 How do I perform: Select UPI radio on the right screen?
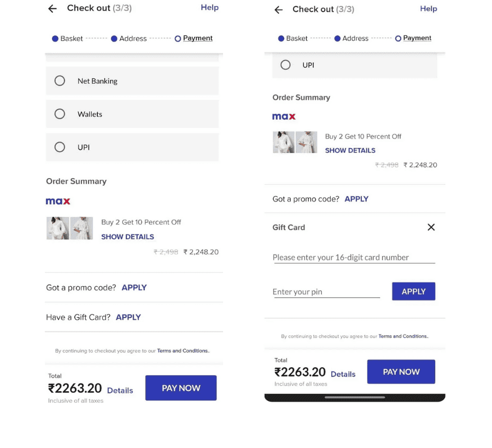(285, 65)
